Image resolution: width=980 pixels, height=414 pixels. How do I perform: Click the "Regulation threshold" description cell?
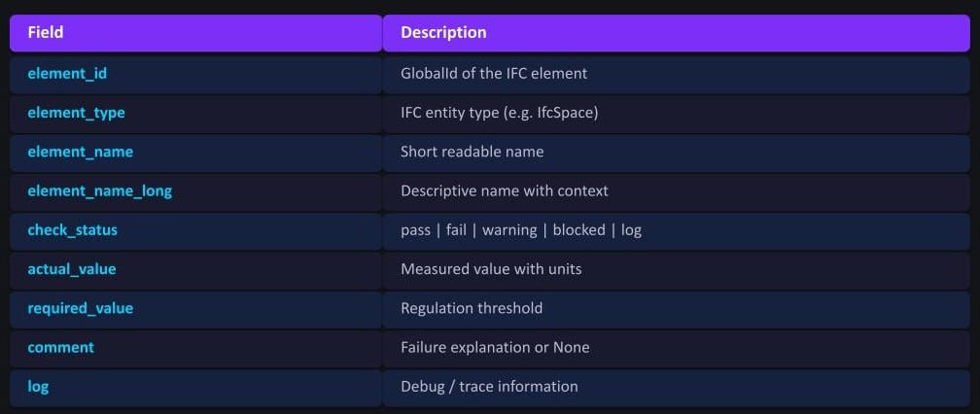[472, 308]
